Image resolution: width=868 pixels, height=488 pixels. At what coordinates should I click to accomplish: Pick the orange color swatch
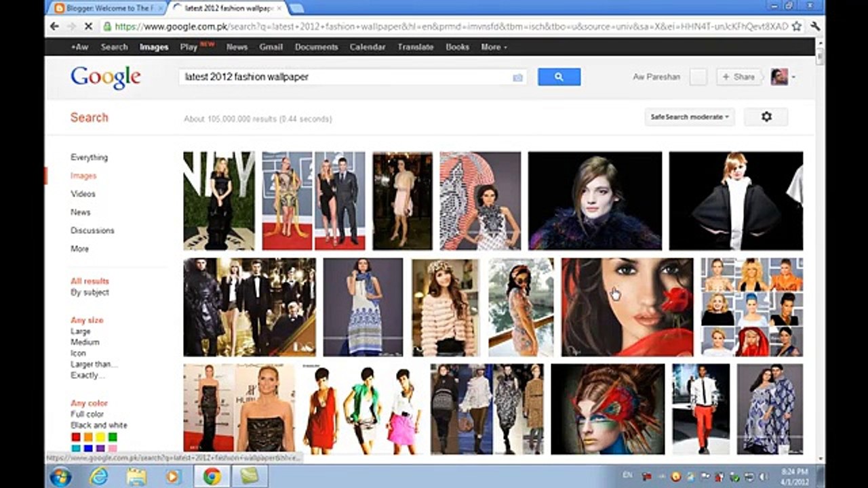88,437
